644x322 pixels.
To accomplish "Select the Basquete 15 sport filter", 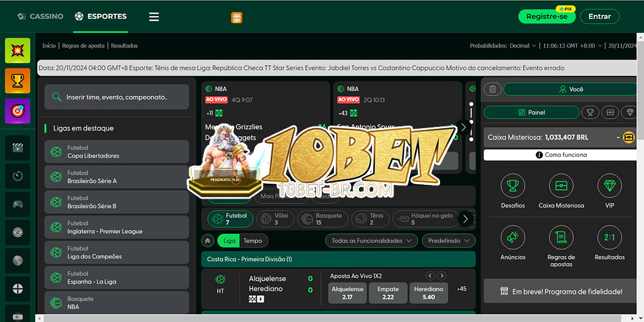I will pyautogui.click(x=323, y=219).
